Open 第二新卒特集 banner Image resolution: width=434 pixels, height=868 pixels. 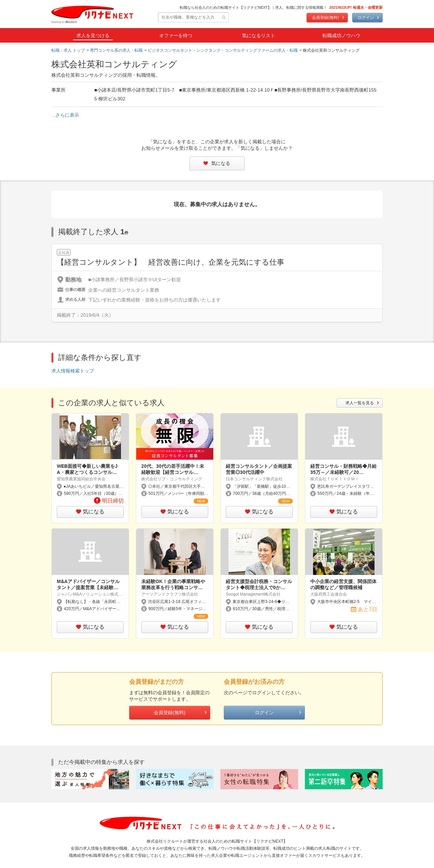tap(344, 779)
